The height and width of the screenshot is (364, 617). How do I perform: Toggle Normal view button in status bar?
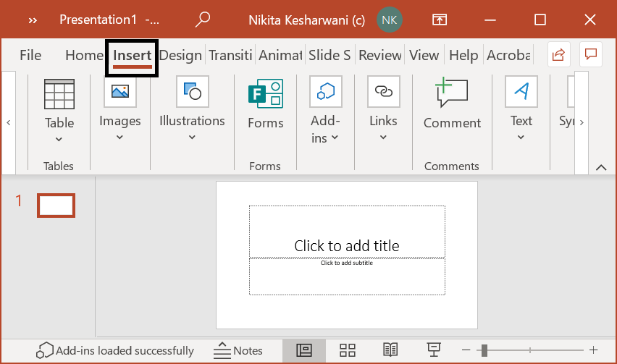coord(304,350)
